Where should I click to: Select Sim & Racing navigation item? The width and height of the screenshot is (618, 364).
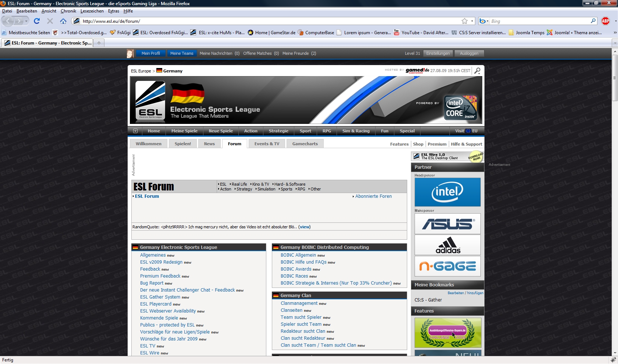pyautogui.click(x=356, y=131)
